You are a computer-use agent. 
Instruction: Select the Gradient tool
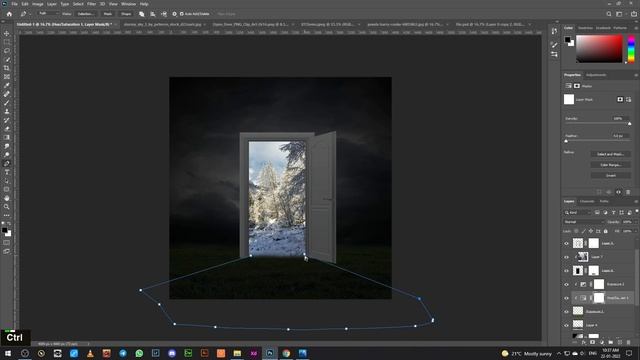pos(7,137)
